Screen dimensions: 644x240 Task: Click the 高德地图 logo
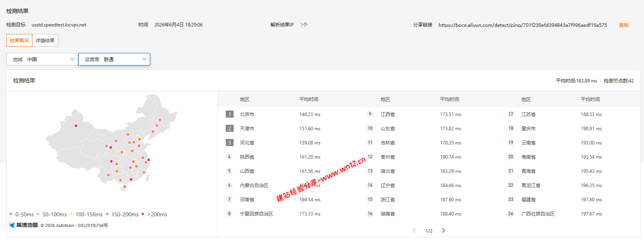(x=23, y=225)
